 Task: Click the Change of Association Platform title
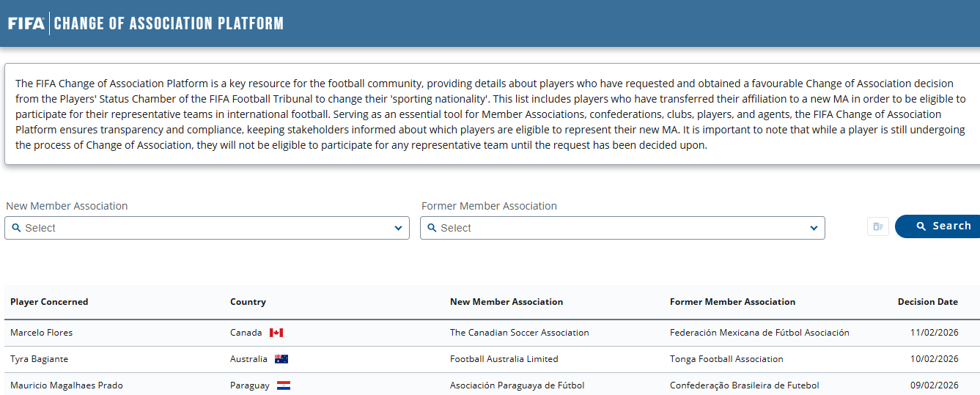(169, 23)
